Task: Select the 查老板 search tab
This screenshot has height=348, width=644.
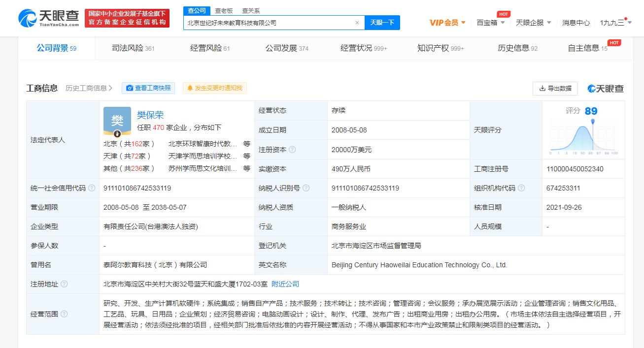Action: pyautogui.click(x=224, y=11)
